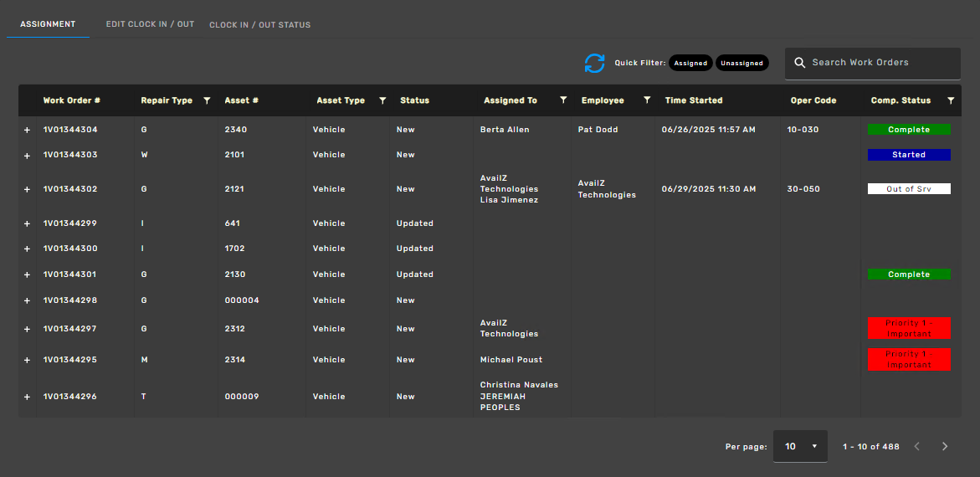Open the Repair Type column filter

click(x=207, y=100)
